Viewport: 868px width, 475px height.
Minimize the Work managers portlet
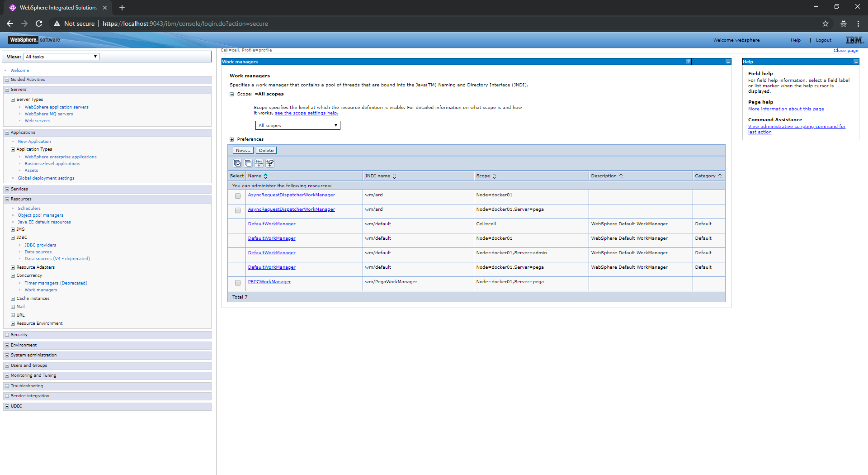tap(728, 62)
